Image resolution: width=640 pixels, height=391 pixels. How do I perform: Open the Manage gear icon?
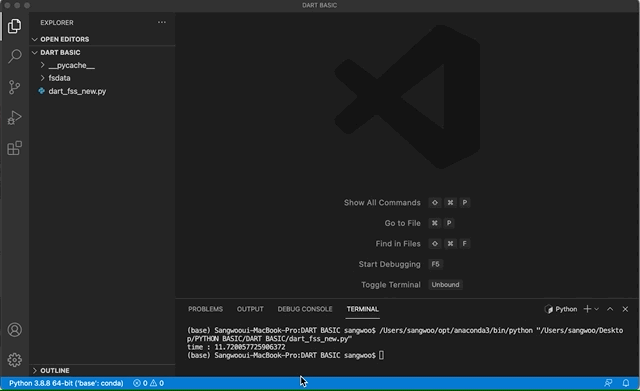[x=15, y=360]
